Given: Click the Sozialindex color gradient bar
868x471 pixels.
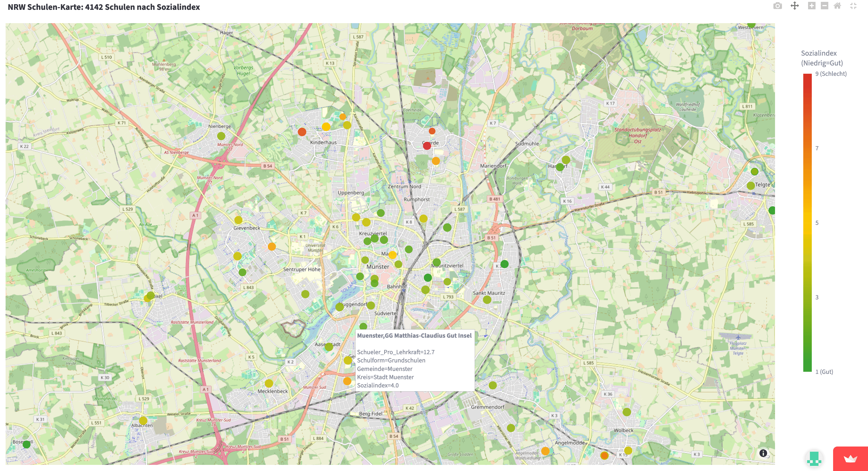Looking at the screenshot, I should [807, 222].
